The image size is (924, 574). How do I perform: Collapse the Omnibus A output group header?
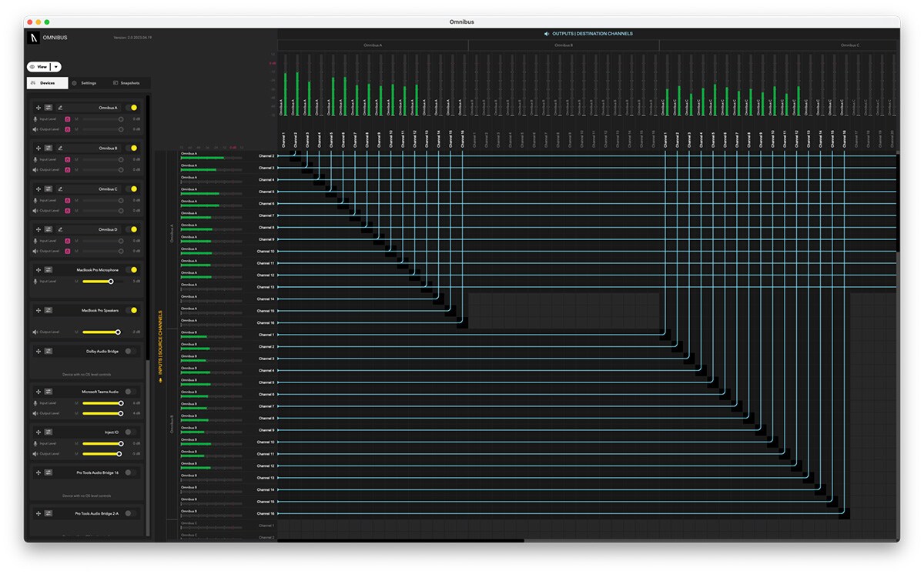tap(373, 45)
